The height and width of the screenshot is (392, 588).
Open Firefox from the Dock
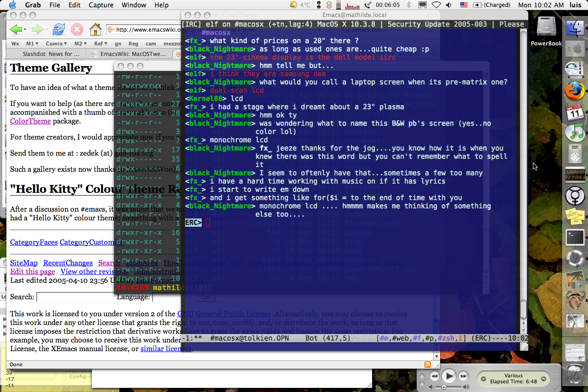tap(574, 91)
